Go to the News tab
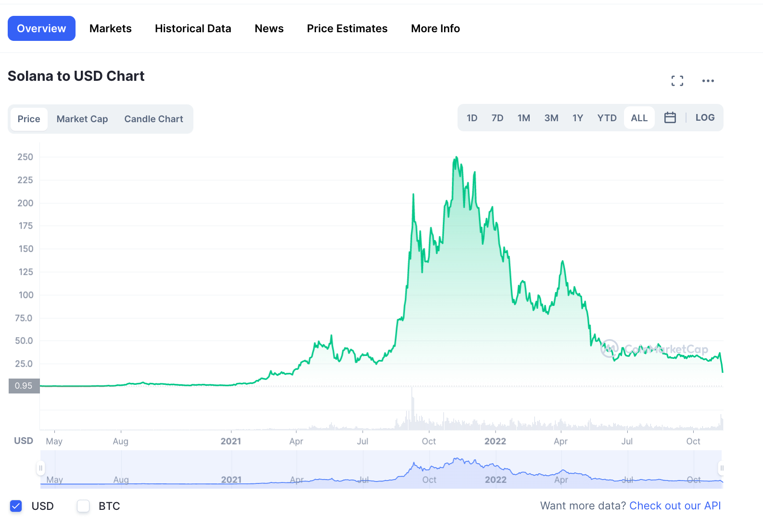This screenshot has width=763, height=532. tap(269, 28)
